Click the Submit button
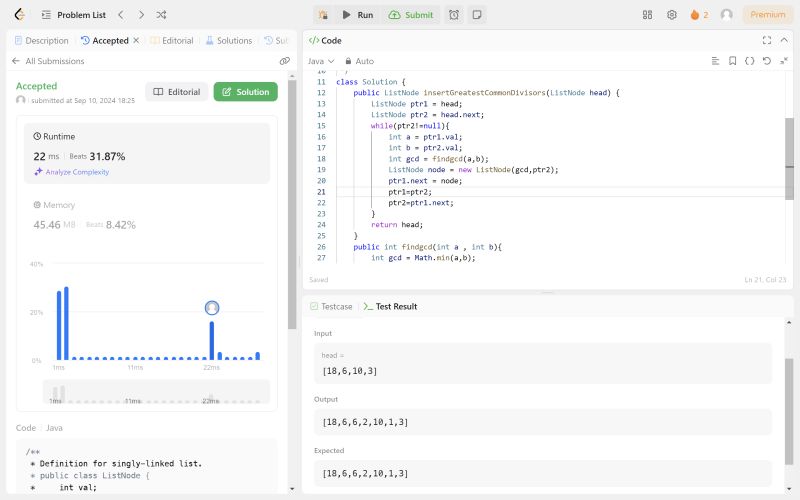 click(x=411, y=15)
